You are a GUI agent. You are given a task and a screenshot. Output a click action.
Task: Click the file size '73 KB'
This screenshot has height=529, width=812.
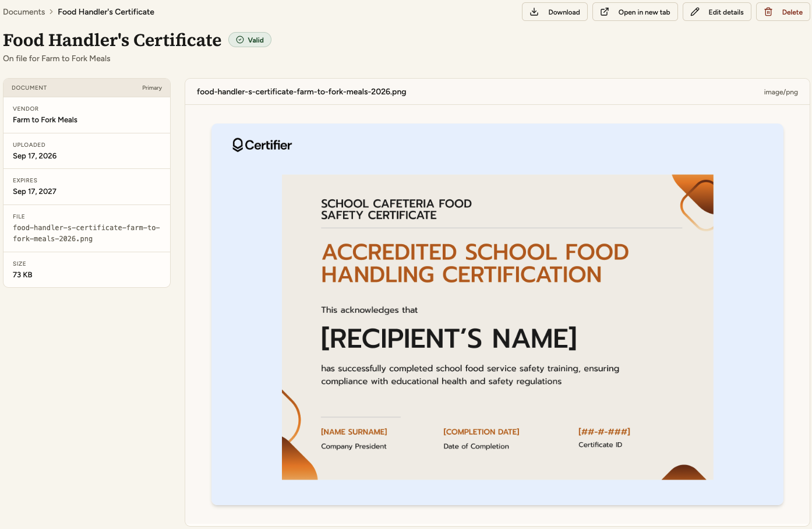[23, 275]
